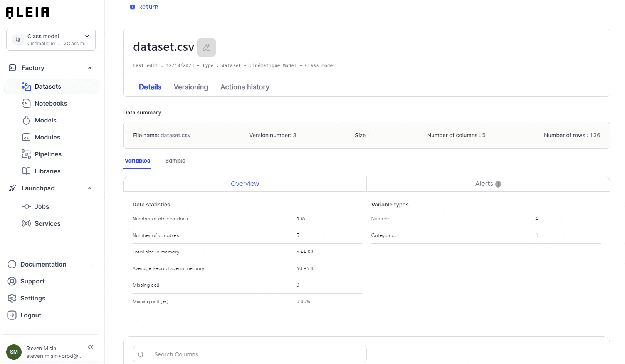This screenshot has width=625, height=364.
Task: Open Pipelines using its sidebar icon
Action: [x=26, y=154]
